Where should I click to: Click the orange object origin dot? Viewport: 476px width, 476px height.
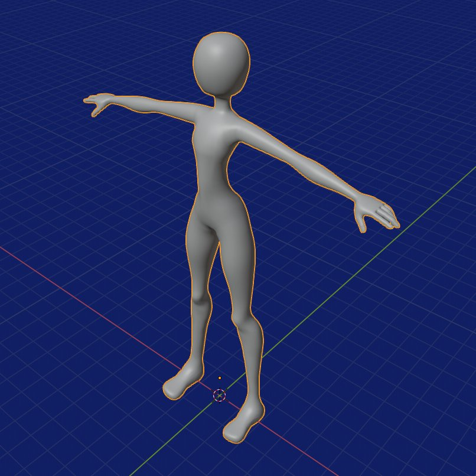click(220, 378)
